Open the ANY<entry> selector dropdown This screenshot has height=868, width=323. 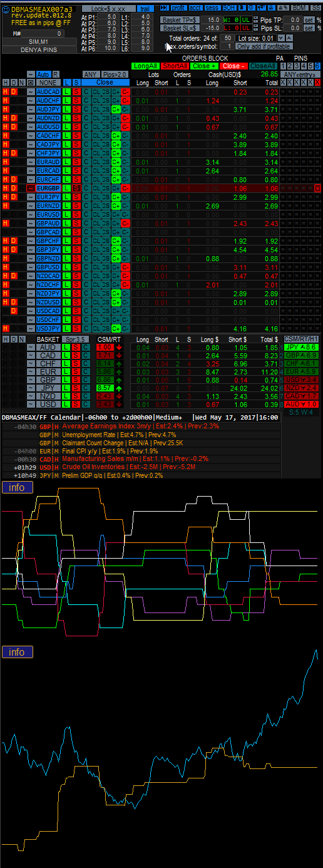click(x=300, y=74)
